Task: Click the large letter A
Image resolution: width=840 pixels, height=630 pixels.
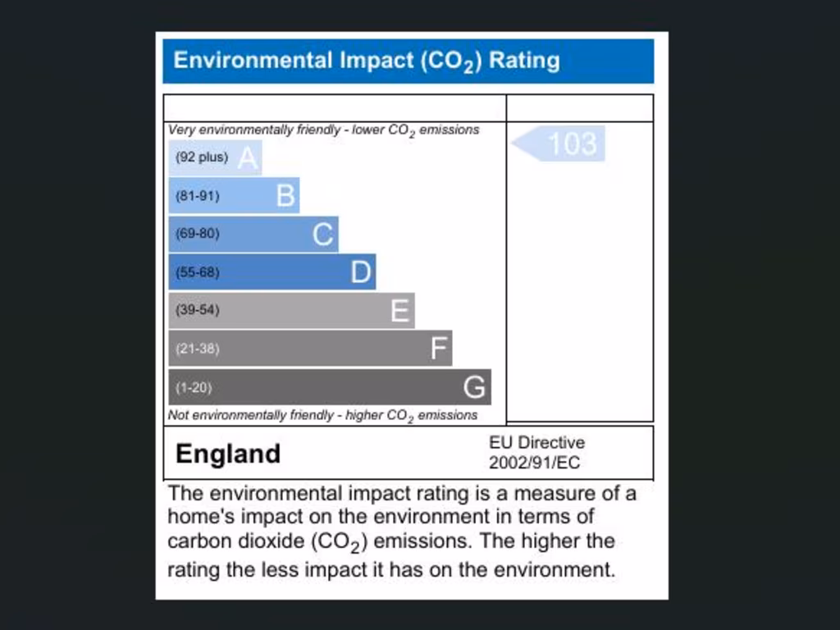Action: (x=247, y=157)
